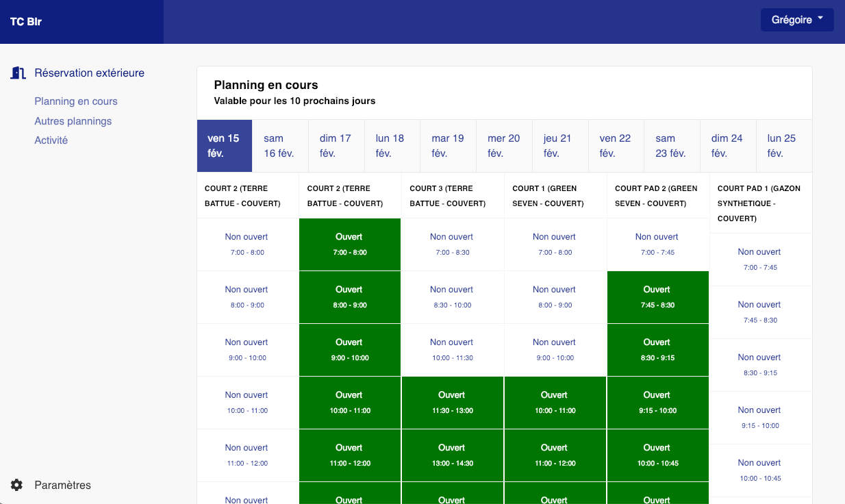Select Planning en cours in the sidebar
This screenshot has width=845, height=504.
(x=76, y=101)
